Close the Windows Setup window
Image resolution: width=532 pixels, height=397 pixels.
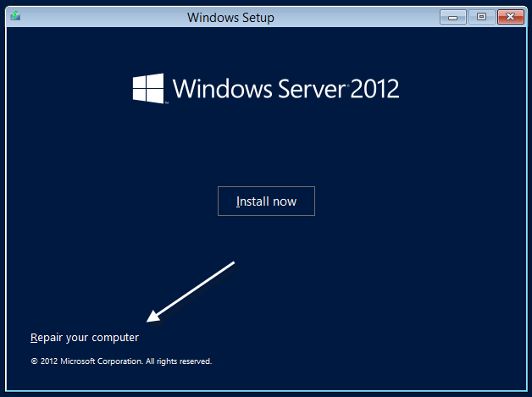click(509, 16)
